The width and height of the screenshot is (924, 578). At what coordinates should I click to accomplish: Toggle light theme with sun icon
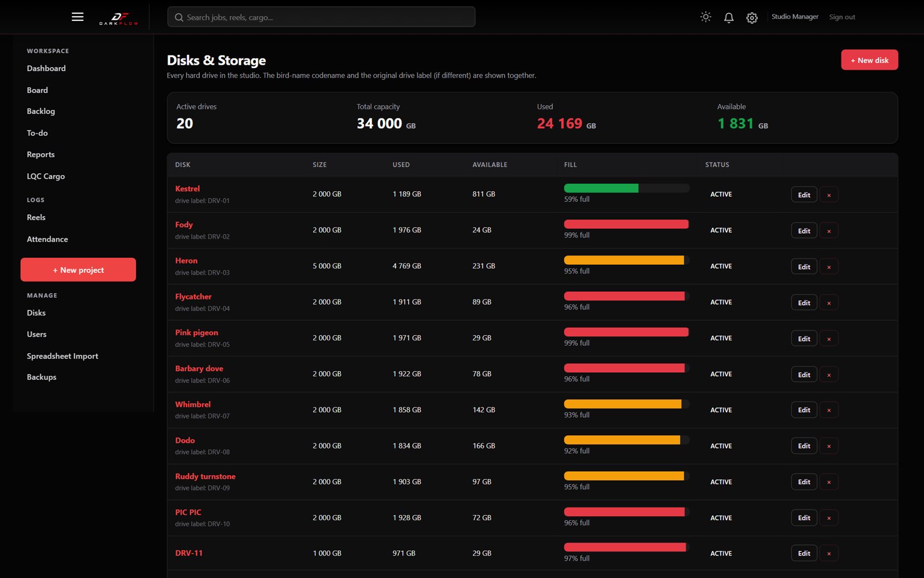tap(706, 17)
